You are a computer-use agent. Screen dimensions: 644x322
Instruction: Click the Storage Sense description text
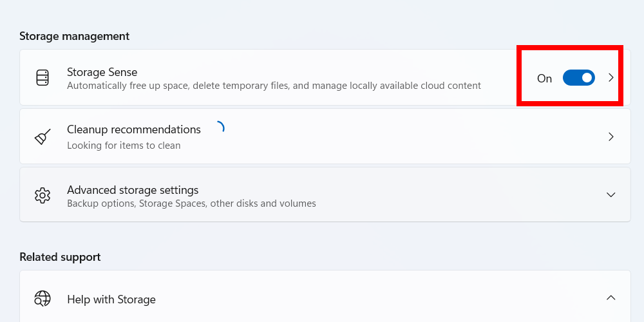274,86
